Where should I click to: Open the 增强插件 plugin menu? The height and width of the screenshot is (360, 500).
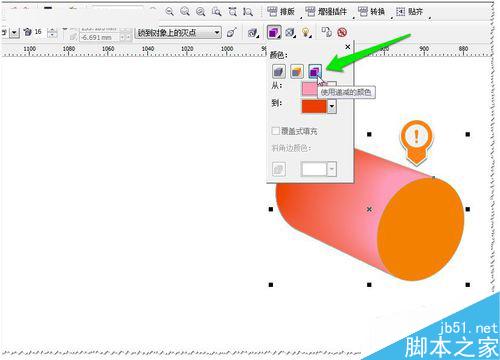click(x=326, y=12)
